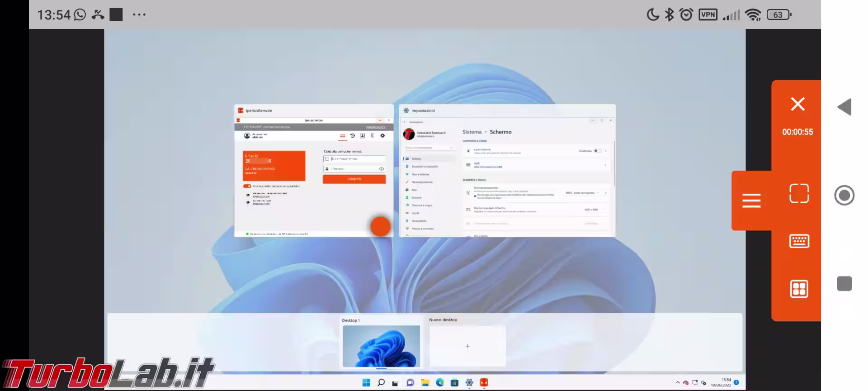This screenshot has height=391, width=868.
Task: Open history icon in IperiusRemote toolbar
Action: click(x=353, y=136)
